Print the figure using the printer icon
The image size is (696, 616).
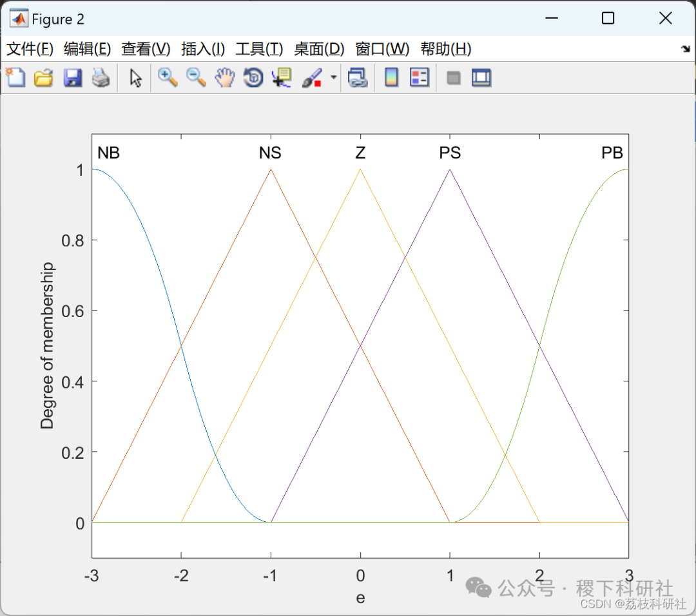point(101,78)
